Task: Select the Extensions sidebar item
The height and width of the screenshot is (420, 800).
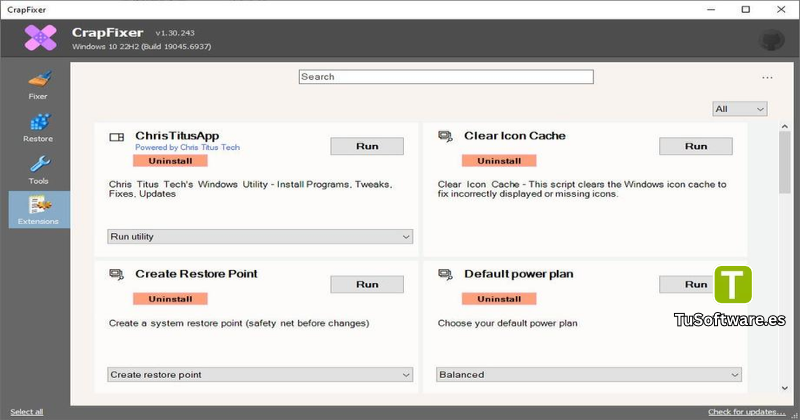Action: click(x=39, y=210)
